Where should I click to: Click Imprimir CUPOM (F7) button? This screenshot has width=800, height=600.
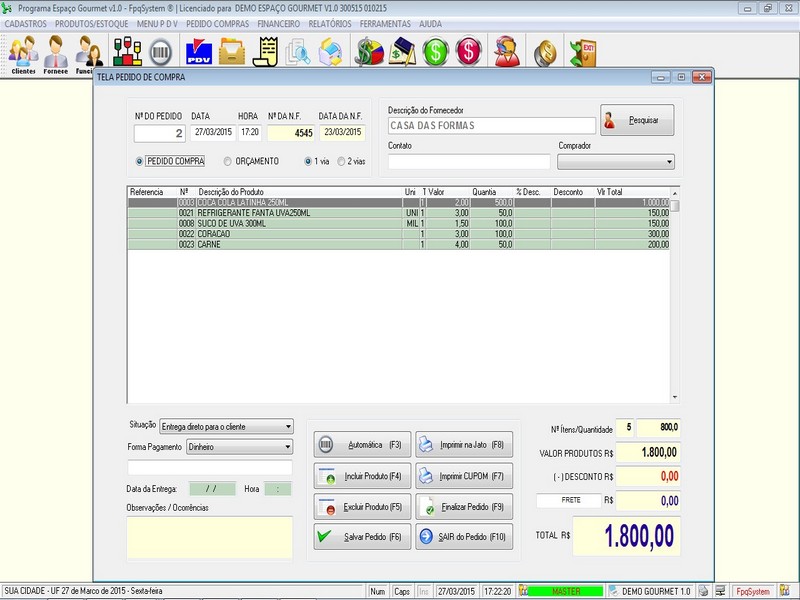pyautogui.click(x=464, y=476)
